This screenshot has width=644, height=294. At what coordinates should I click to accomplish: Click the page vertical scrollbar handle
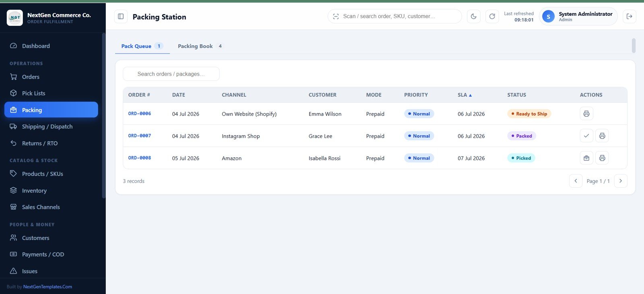[634, 46]
